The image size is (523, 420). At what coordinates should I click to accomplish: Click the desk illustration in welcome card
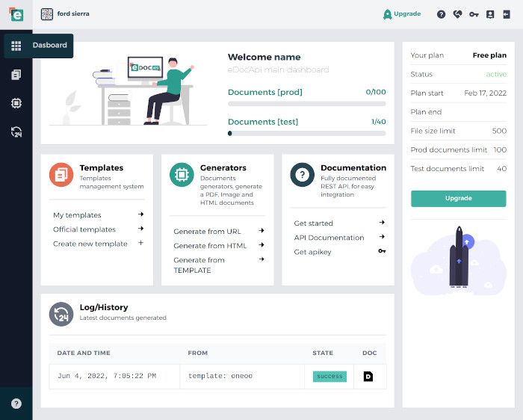pyautogui.click(x=128, y=91)
